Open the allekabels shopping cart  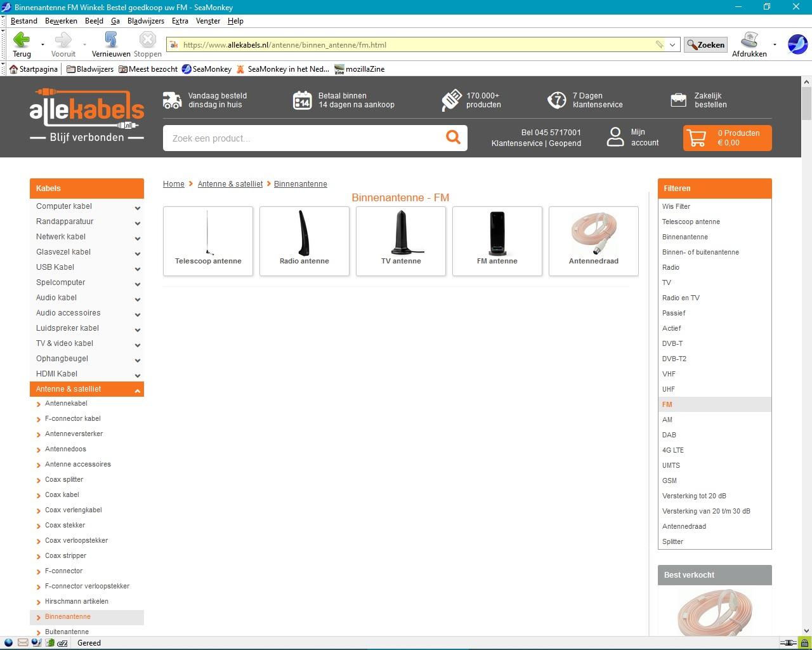[727, 138]
